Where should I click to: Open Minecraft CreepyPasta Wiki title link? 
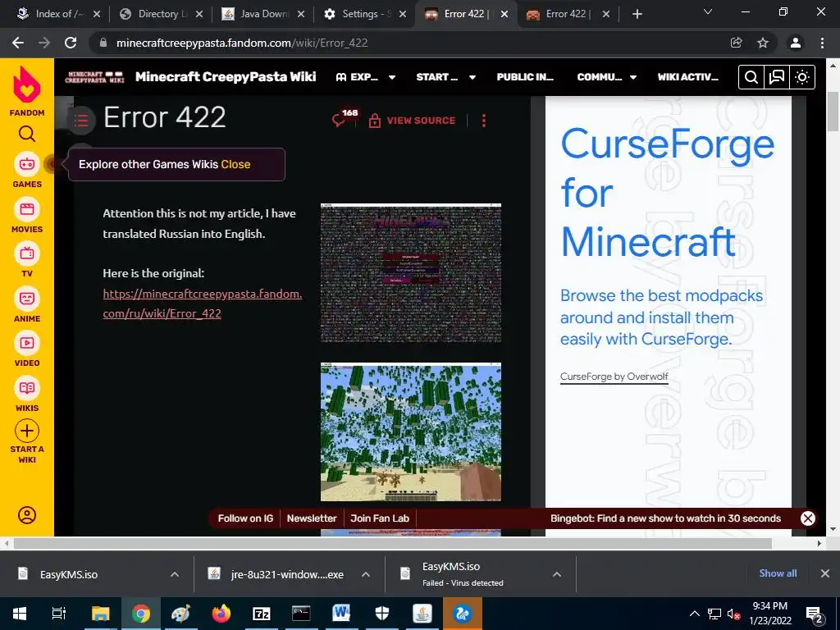[x=226, y=77]
